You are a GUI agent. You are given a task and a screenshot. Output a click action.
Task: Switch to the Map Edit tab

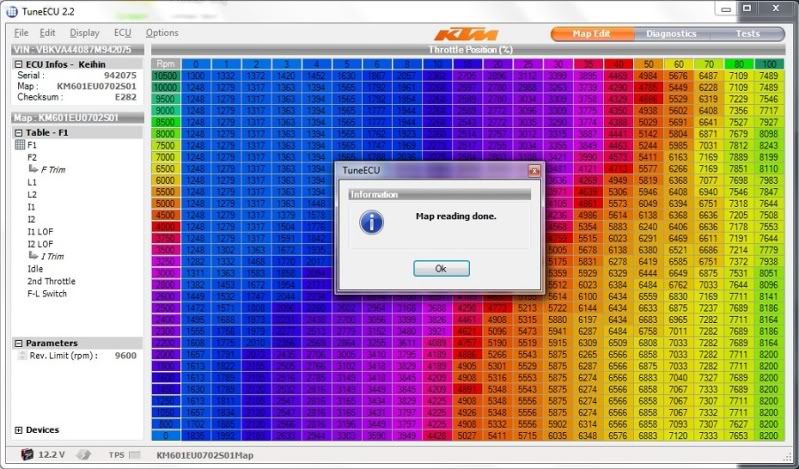click(x=592, y=34)
